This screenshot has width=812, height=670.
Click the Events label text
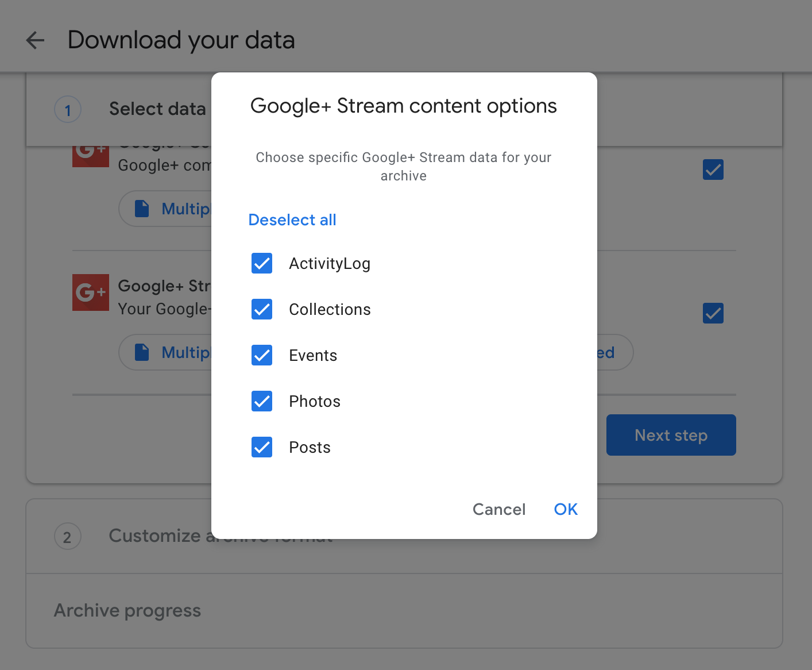point(313,355)
